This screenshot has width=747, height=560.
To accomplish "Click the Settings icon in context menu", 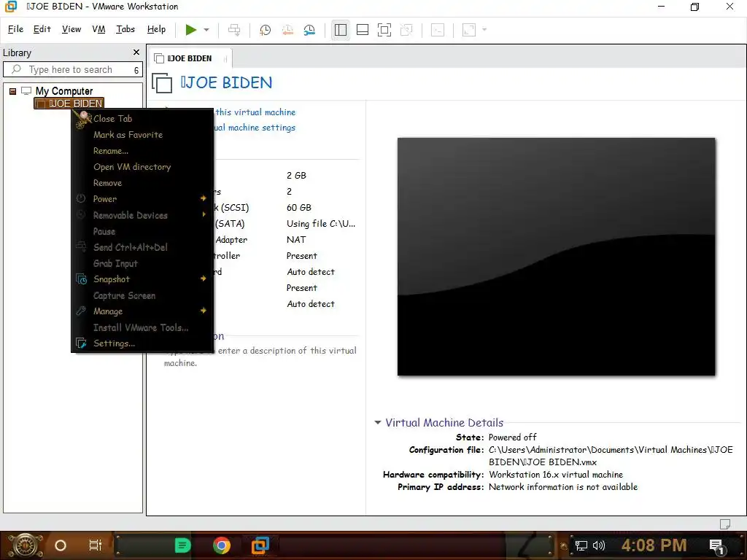I will click(x=82, y=343).
